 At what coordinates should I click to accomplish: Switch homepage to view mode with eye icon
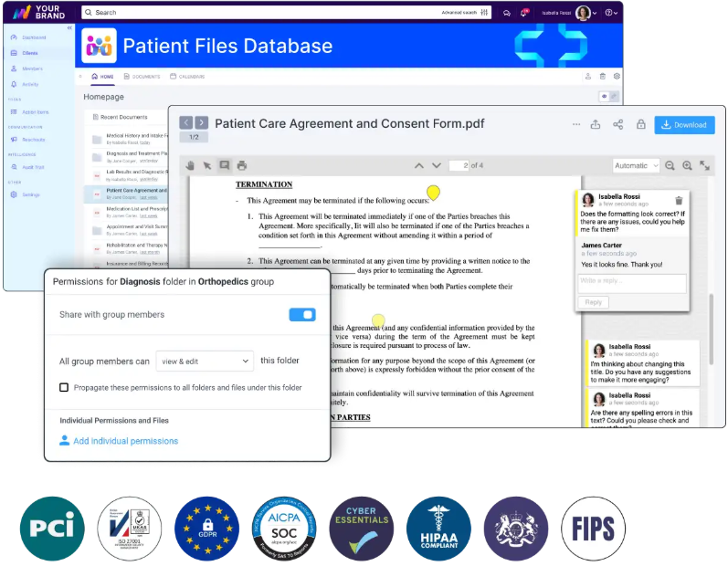coord(604,97)
